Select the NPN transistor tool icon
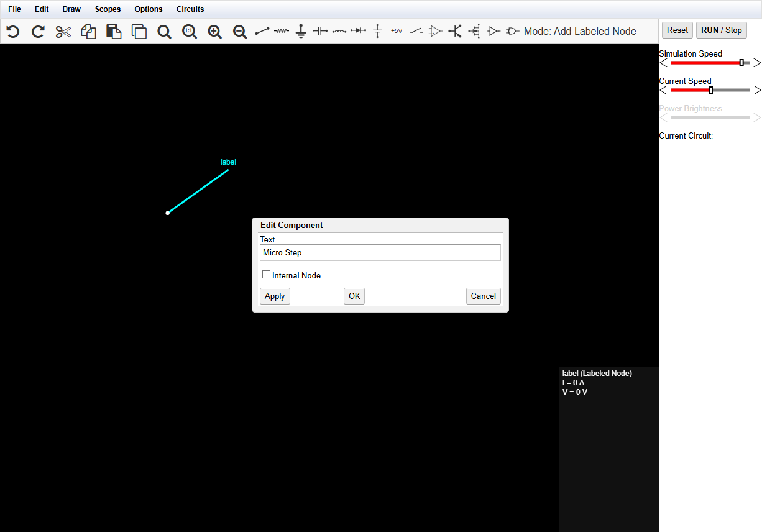Screen dimensions: 762x532 (455, 31)
